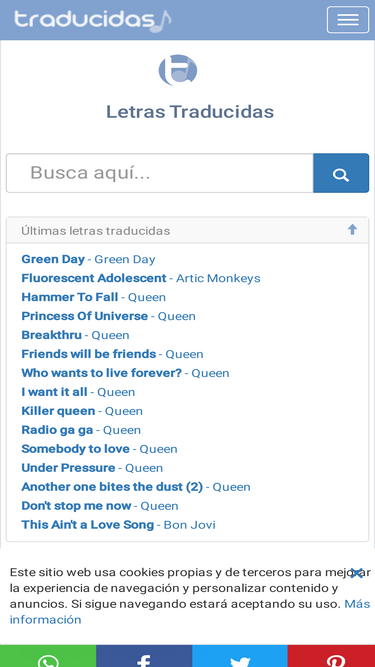Open Don't stop me now translation
The image size is (375, 667).
[x=76, y=506]
